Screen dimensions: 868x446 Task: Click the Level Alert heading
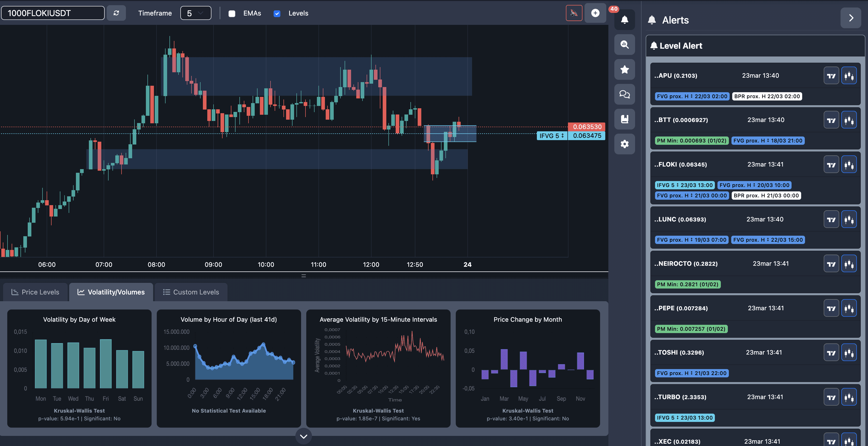[x=680, y=46]
